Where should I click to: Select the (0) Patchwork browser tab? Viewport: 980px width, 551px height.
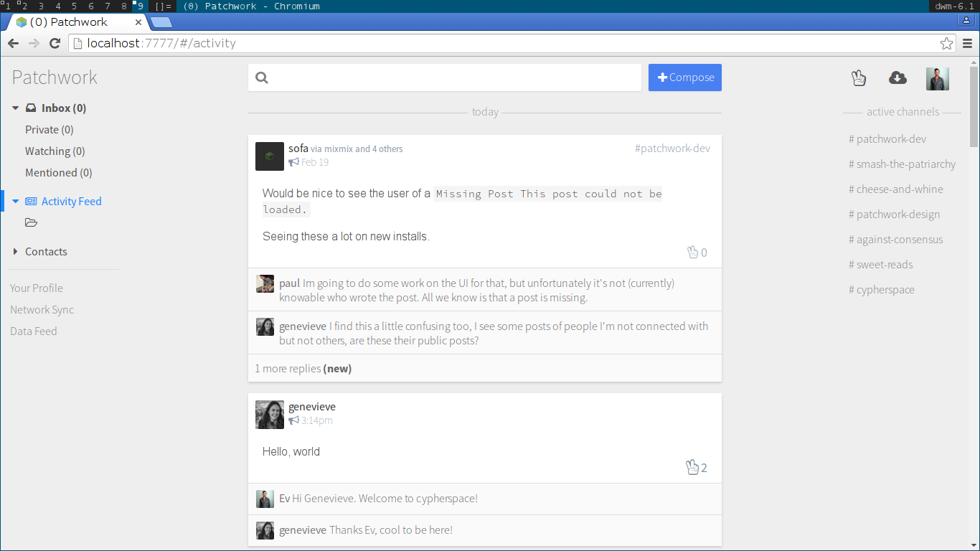tap(76, 22)
